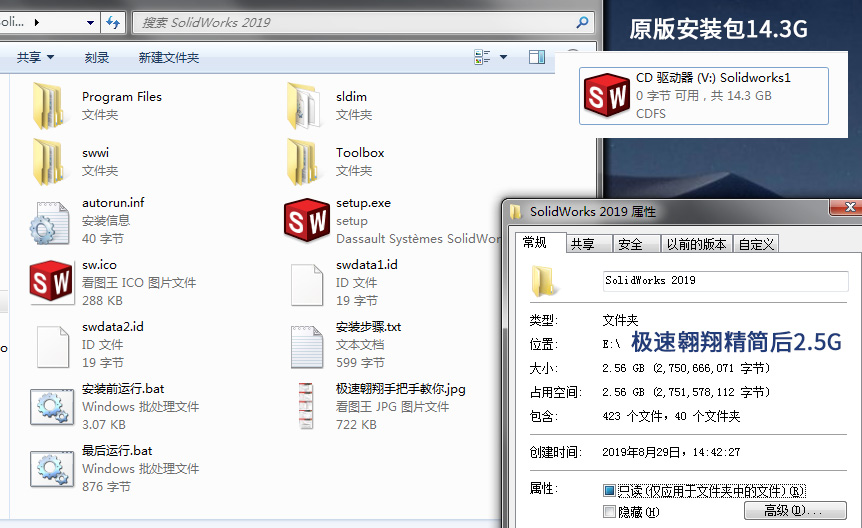Click the sldim folder name

tap(351, 97)
